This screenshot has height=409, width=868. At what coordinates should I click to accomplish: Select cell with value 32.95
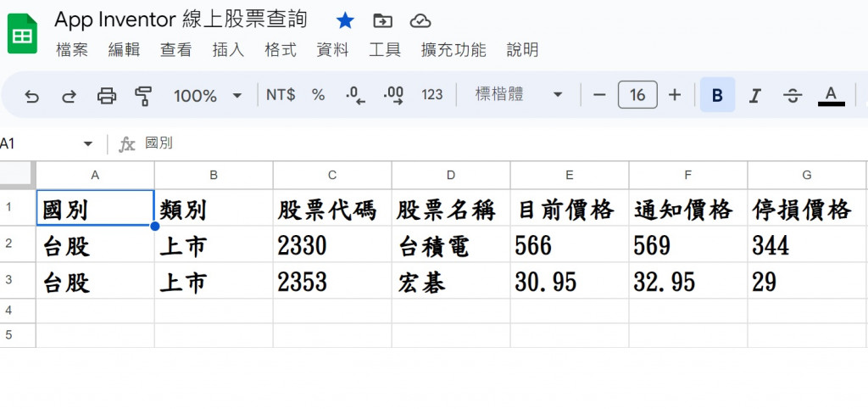coord(688,281)
